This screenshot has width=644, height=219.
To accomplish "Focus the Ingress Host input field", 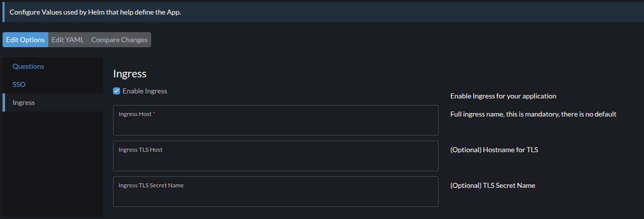I will [275, 125].
